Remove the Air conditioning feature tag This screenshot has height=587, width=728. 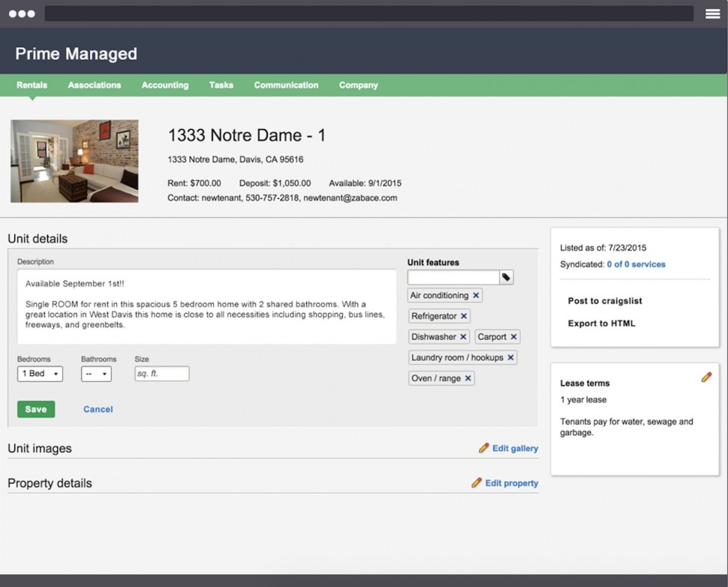[x=476, y=296]
